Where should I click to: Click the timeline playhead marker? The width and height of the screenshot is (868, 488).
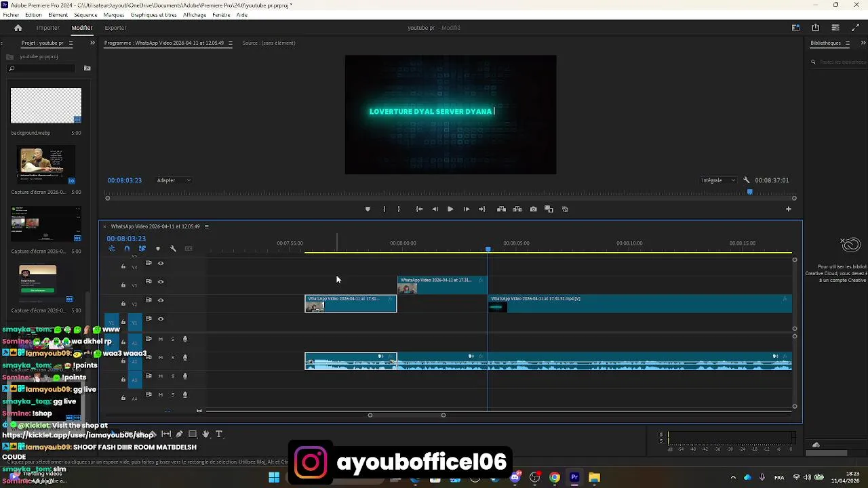pyautogui.click(x=488, y=249)
